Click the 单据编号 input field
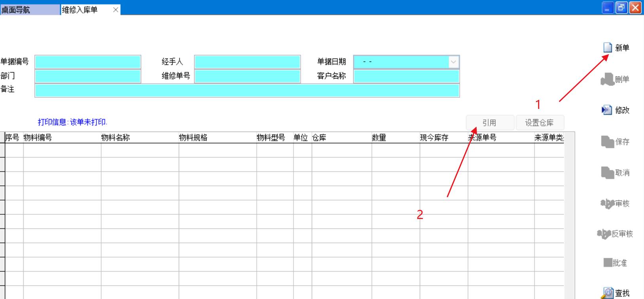The image size is (644, 299). [88, 62]
